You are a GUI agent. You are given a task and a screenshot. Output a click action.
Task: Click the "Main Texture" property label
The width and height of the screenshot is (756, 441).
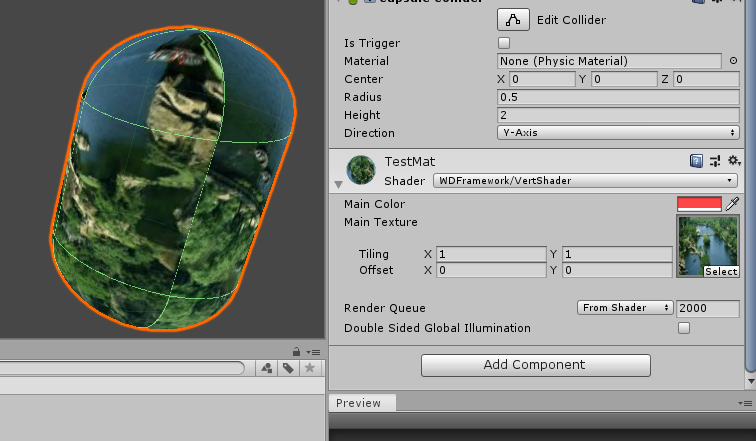(381, 222)
